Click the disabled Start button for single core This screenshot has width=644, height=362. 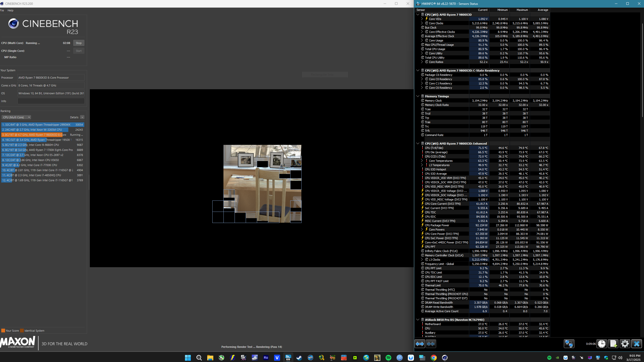coord(79,51)
